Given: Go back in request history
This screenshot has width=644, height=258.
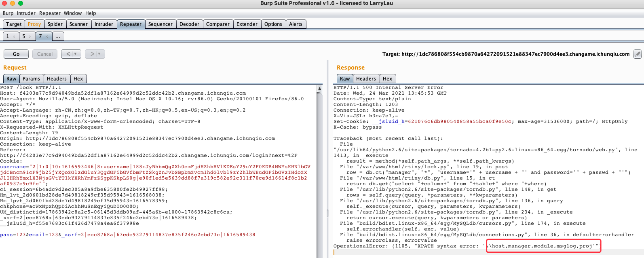Looking at the screenshot, I should coord(71,54).
